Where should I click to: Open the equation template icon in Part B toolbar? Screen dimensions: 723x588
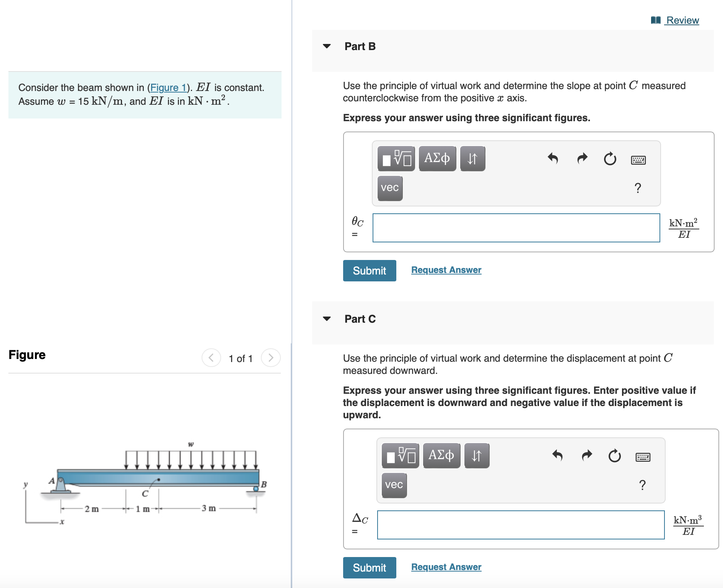[x=396, y=158]
